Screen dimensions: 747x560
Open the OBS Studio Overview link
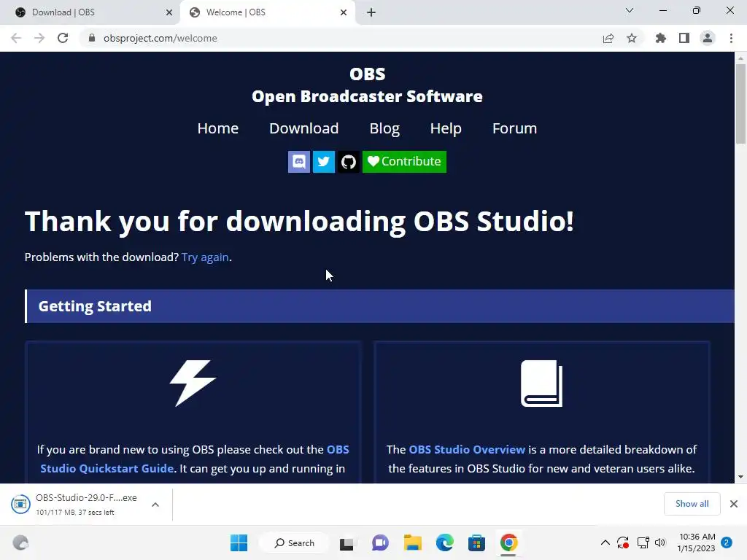click(467, 449)
